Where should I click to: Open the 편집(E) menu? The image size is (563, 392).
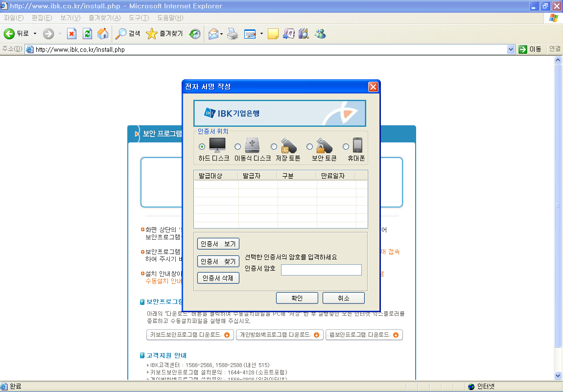pyautogui.click(x=42, y=18)
